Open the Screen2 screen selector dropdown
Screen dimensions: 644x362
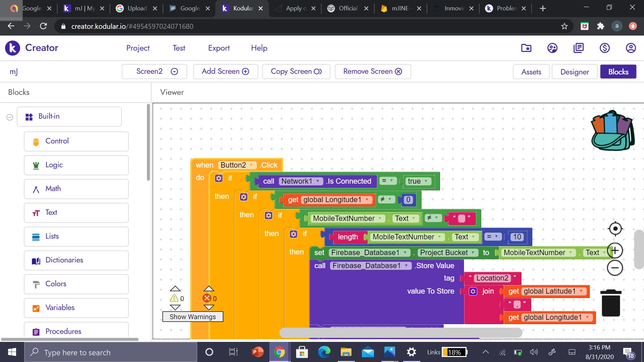(x=154, y=71)
